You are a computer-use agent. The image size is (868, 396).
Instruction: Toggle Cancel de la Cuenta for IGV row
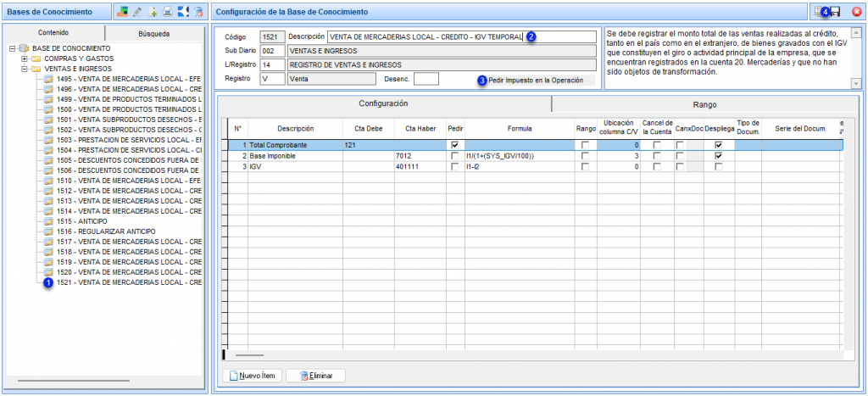657,166
